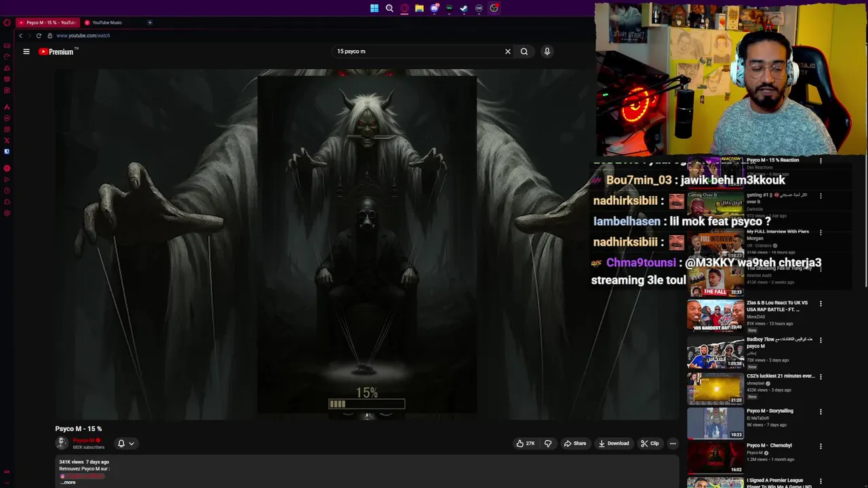The height and width of the screenshot is (488, 868).
Task: Click the '341K views 7 days ago' text
Action: [84, 462]
